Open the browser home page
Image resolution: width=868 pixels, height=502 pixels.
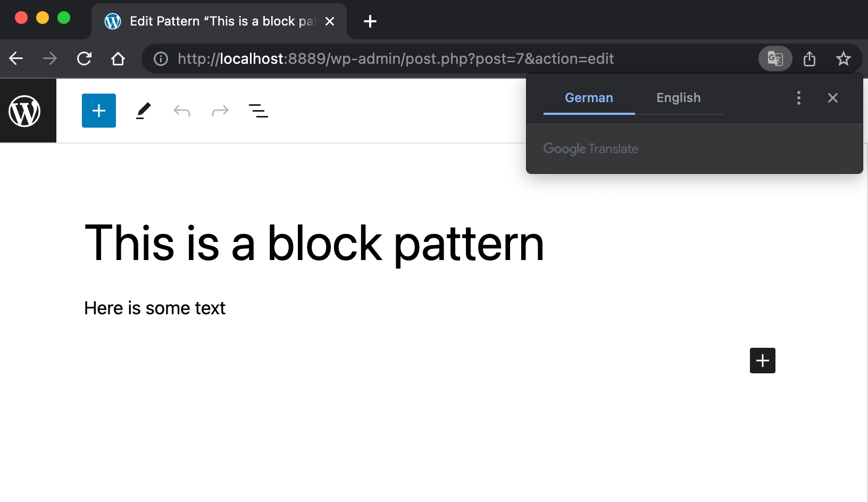tap(118, 58)
